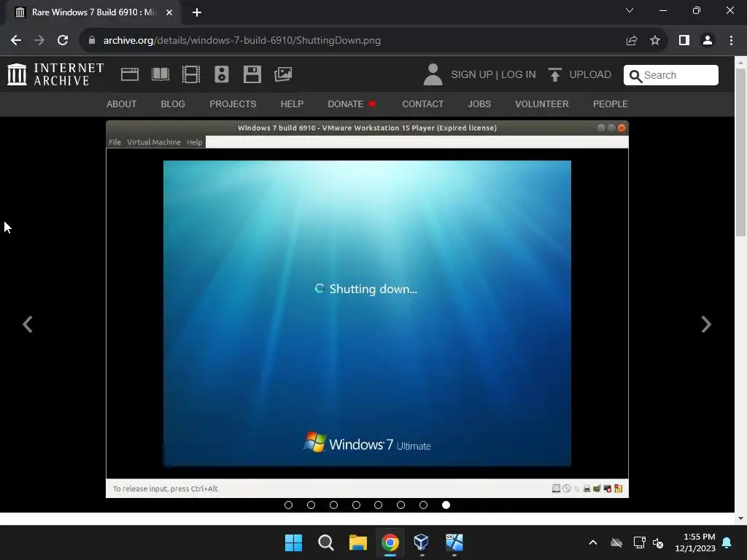Click the UPLOAD link
The image size is (747, 560).
click(590, 75)
